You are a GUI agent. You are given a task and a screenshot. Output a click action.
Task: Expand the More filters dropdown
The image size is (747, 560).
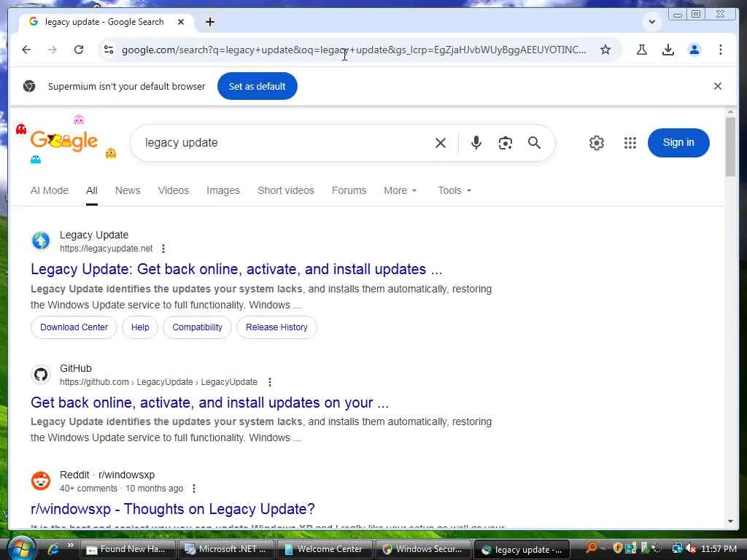[x=400, y=190]
